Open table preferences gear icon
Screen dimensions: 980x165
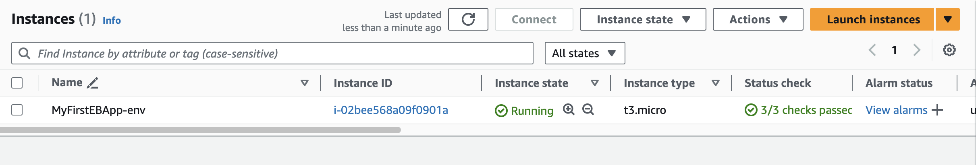click(949, 50)
